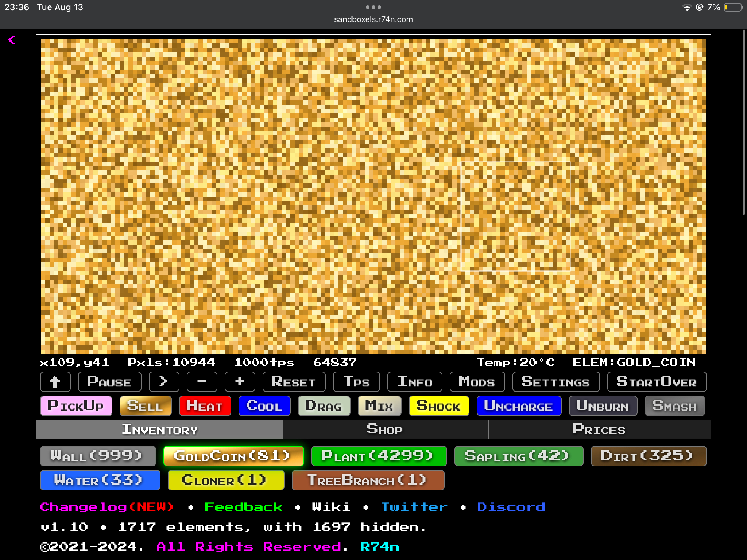Open the Changelog link
The width and height of the screenshot is (747, 560).
tap(107, 507)
